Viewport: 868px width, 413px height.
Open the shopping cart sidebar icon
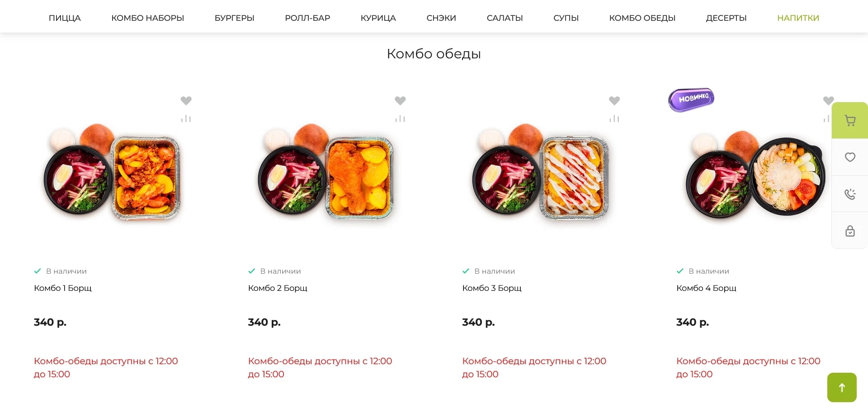850,120
